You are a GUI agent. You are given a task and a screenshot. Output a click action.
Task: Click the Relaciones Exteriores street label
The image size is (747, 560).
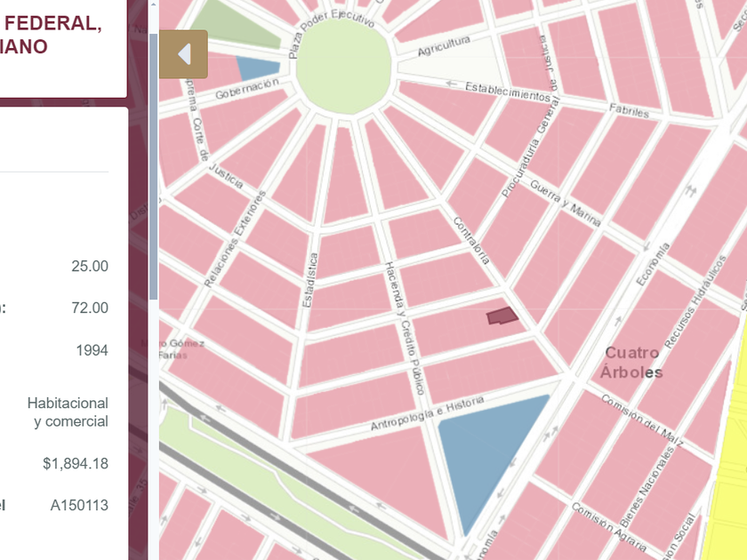tap(235, 238)
